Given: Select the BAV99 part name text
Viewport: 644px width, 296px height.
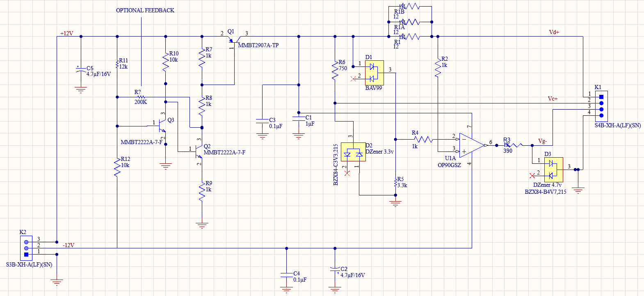Looking at the screenshot, I should pos(373,88).
